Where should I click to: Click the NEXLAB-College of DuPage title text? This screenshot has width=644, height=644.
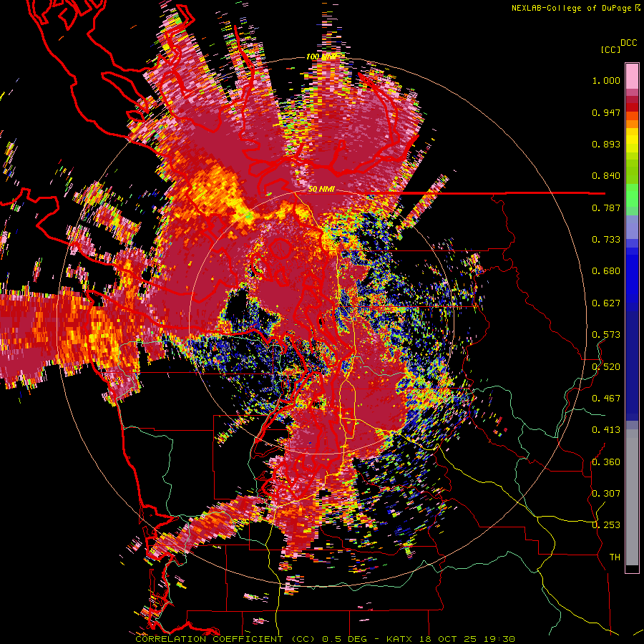(571, 8)
